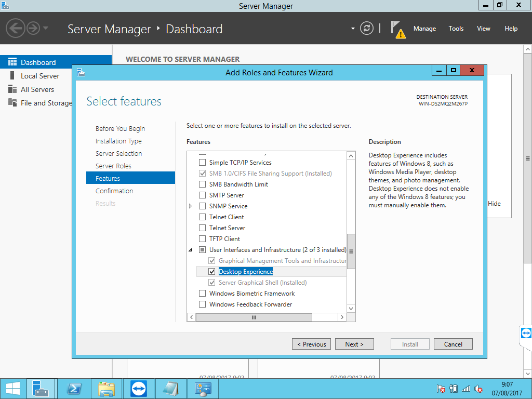
Task: Click features list scroll left arrow
Action: 191,317
